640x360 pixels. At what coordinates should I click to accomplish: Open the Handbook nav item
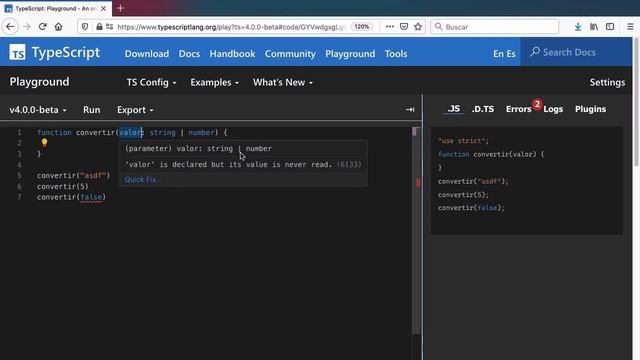232,54
